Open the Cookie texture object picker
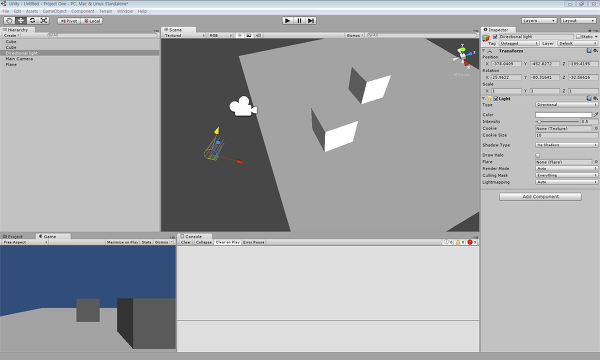Viewport: 600px width, 360px height. point(596,129)
